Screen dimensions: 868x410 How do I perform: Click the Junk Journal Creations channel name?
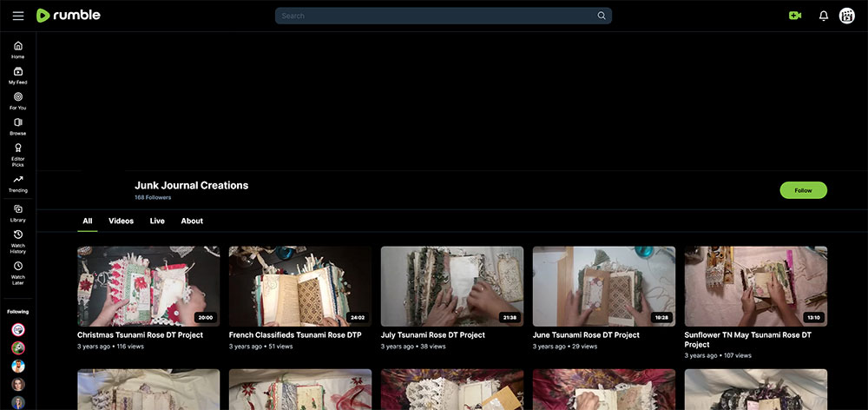coord(192,186)
